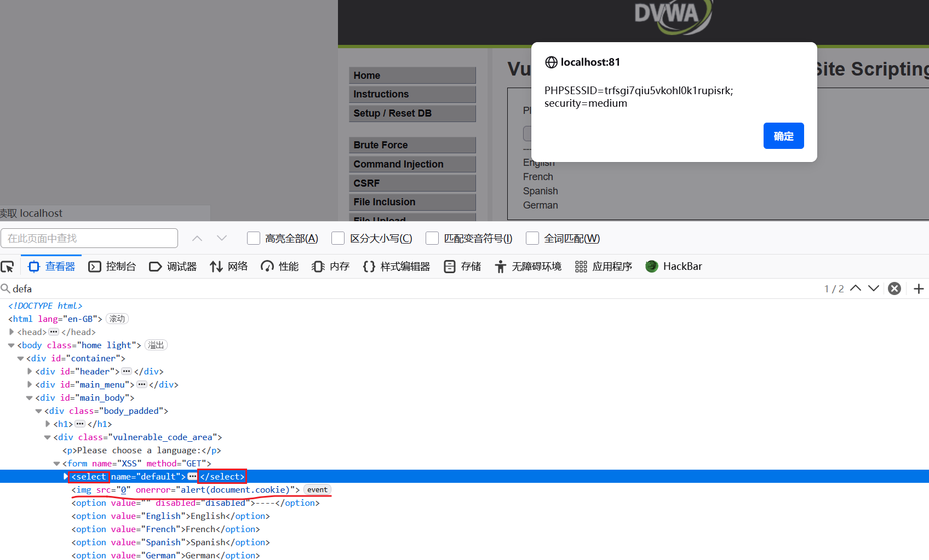Image resolution: width=929 pixels, height=560 pixels.
Task: Click the element picker icon in devtools
Action: pos(8,267)
